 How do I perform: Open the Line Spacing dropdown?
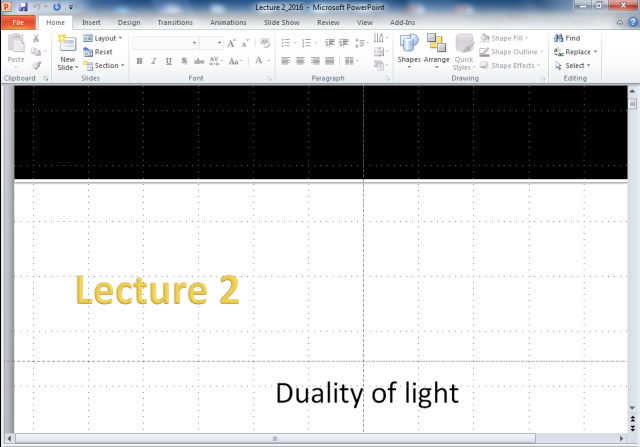pos(362,43)
